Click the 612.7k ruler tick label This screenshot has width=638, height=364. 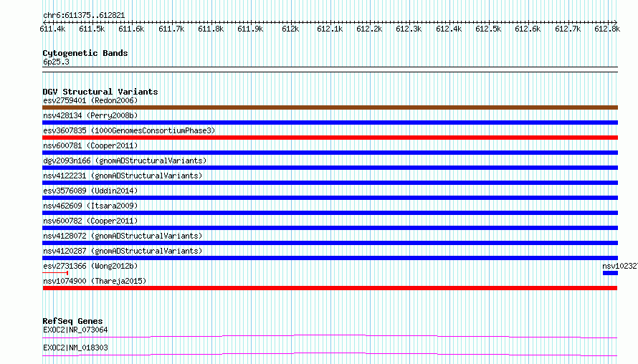point(568,29)
